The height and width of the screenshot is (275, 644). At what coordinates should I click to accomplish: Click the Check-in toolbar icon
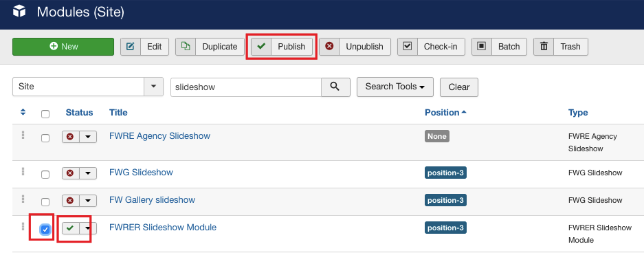(x=408, y=47)
